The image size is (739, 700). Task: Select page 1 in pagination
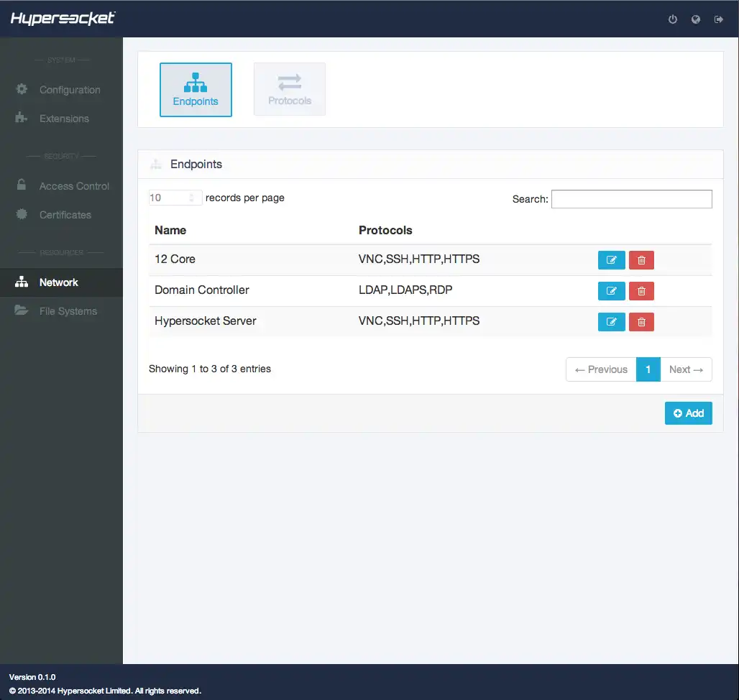point(648,370)
